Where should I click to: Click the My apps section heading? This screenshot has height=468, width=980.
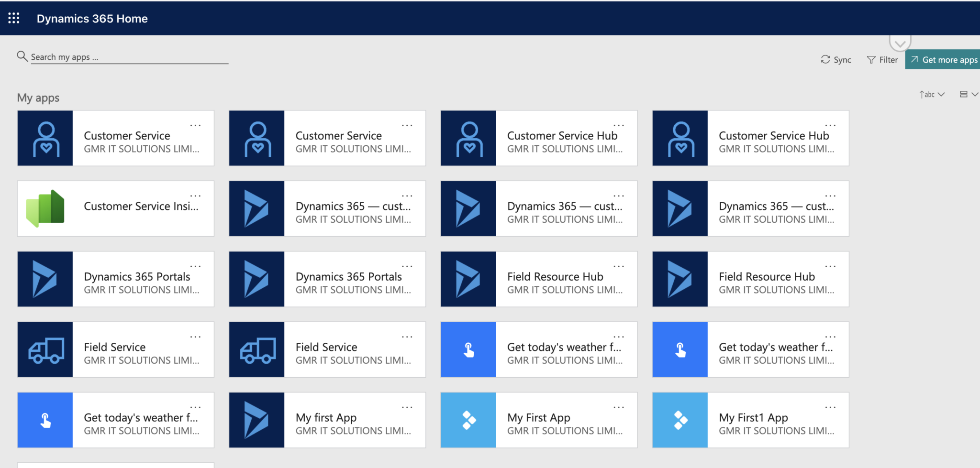tap(38, 98)
